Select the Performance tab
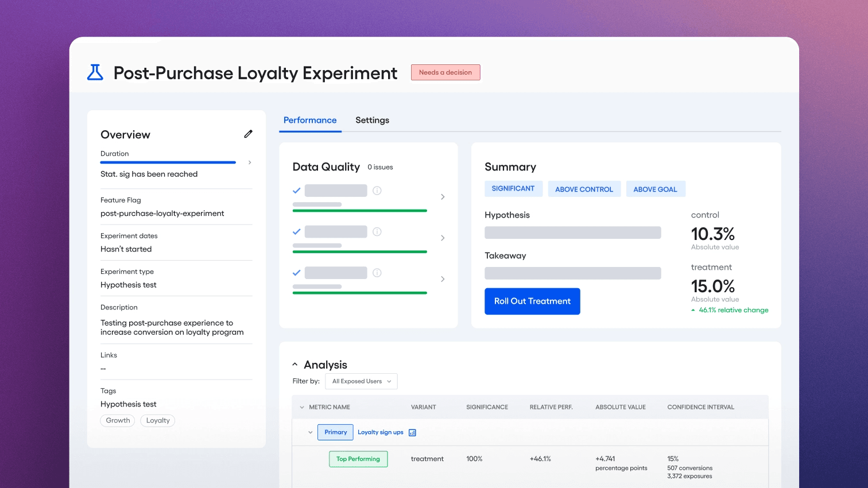The width and height of the screenshot is (868, 488). tap(310, 120)
